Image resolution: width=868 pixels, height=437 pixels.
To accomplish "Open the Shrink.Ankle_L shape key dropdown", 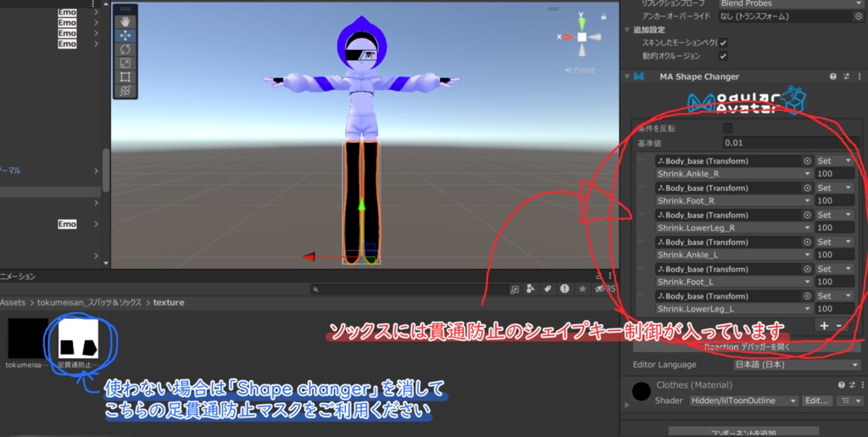I will point(734,255).
